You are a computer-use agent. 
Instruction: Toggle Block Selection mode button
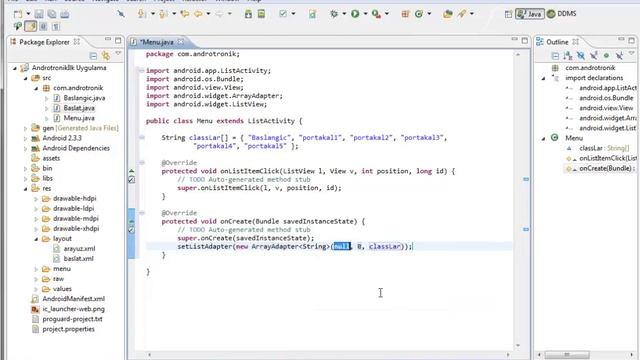[x=43, y=27]
